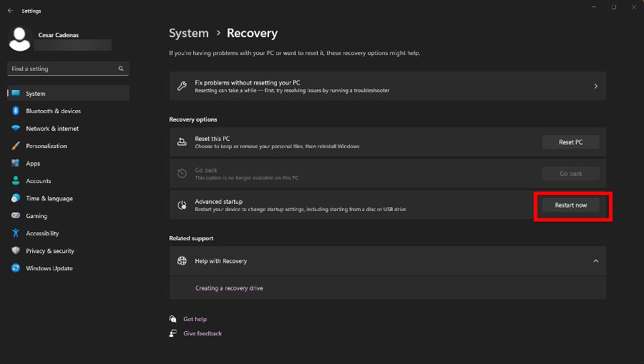Collapse the Help with Recovery section
Viewport: 644px width, 364px height.
coord(595,261)
